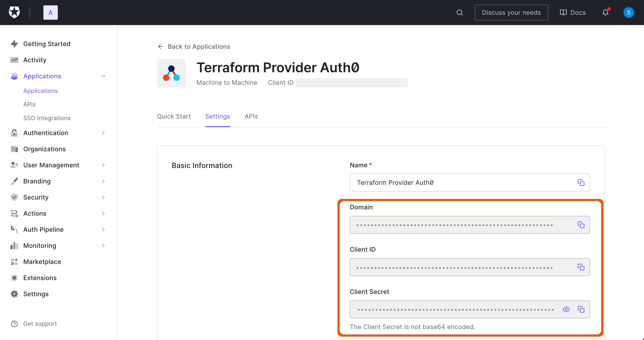Click the Organizations building icon
The image size is (644, 340).
[x=14, y=149]
